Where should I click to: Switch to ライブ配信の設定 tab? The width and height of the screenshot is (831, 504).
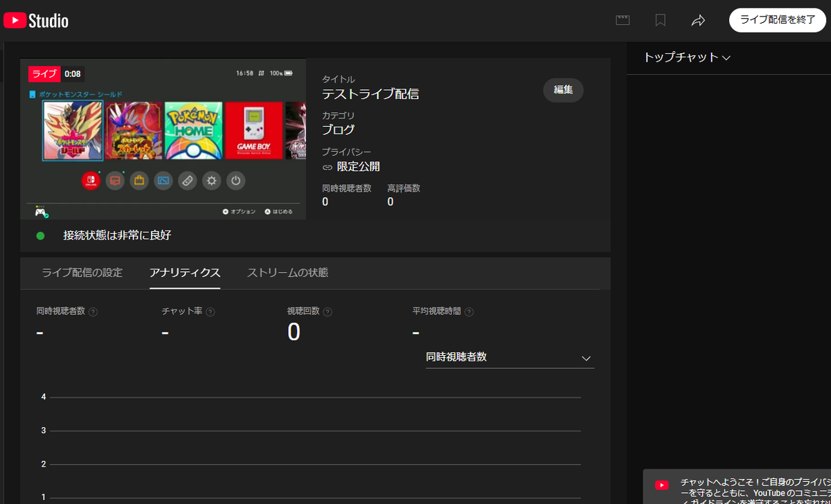pyautogui.click(x=82, y=273)
